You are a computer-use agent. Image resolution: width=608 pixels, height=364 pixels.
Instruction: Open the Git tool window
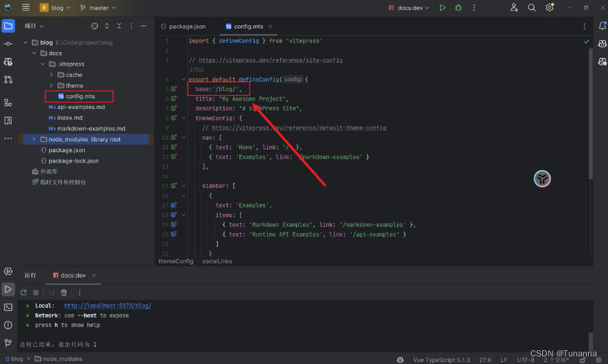tap(8, 343)
